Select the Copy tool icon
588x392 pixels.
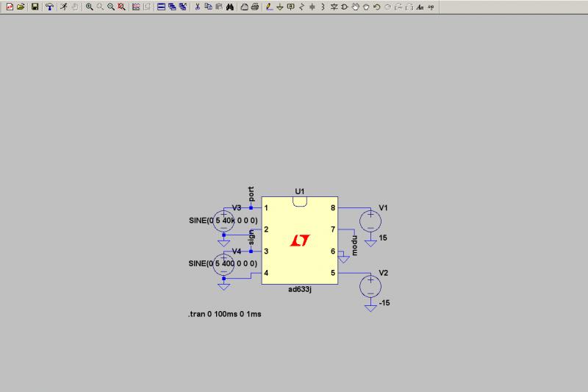208,7
